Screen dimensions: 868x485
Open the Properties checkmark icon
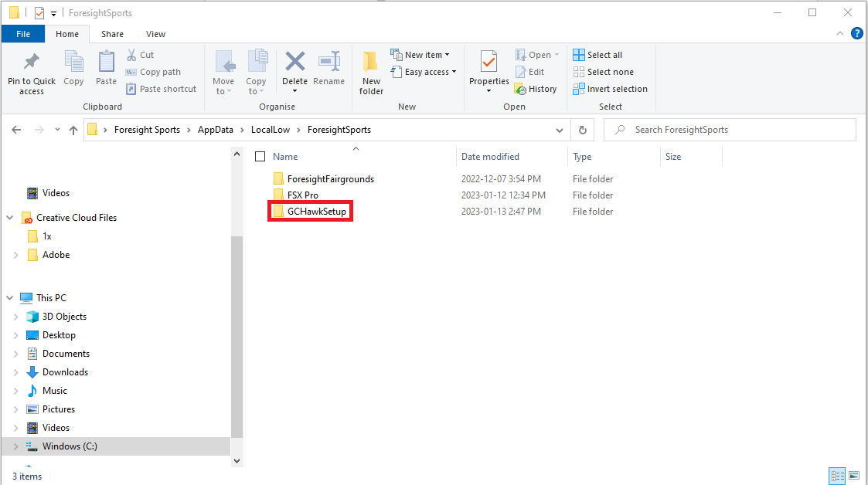tap(488, 62)
